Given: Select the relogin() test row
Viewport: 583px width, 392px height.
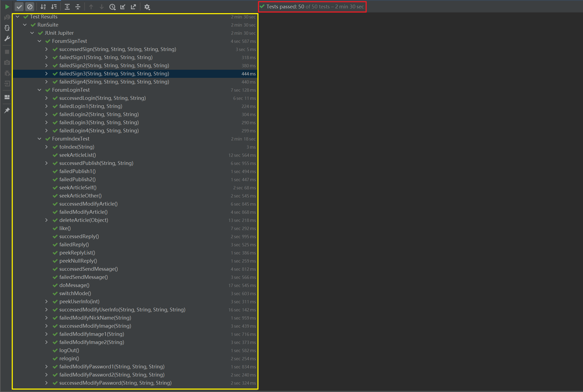Looking at the screenshot, I should pyautogui.click(x=135, y=359).
